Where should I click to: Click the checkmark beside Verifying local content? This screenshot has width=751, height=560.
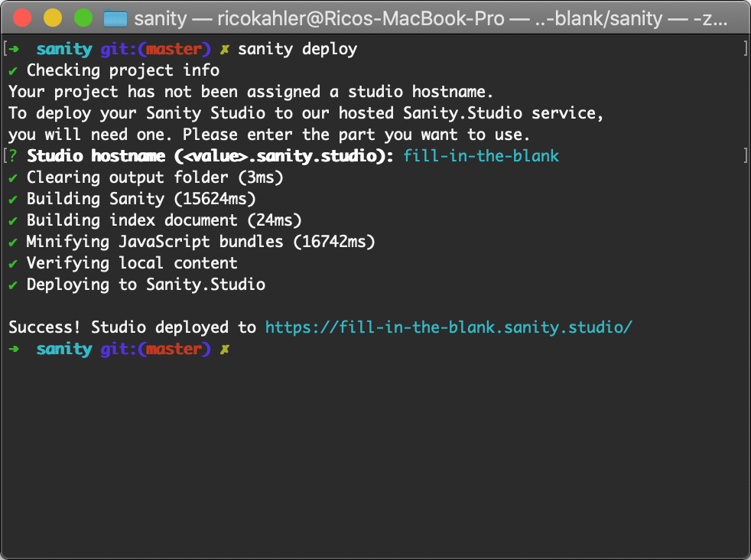point(13,263)
